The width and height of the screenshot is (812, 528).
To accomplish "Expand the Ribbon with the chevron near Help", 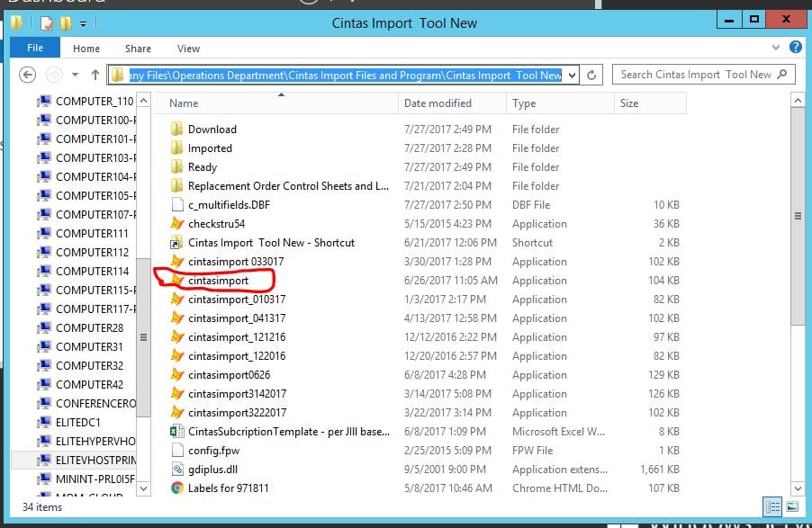I will tap(775, 48).
